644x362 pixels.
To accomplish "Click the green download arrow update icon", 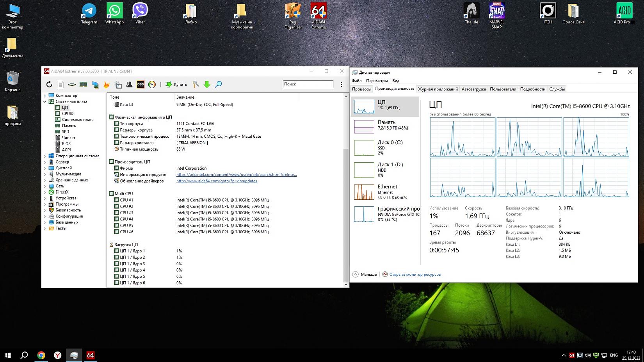I will click(x=207, y=84).
